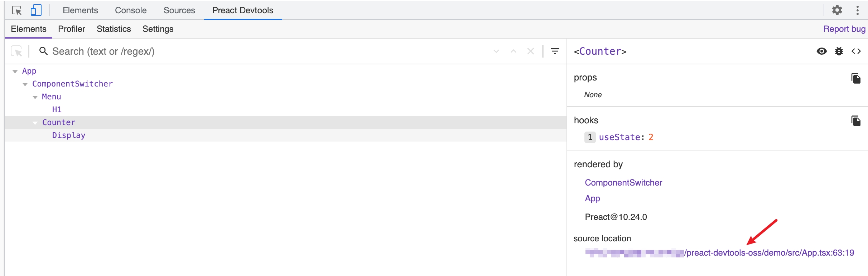The width and height of the screenshot is (868, 276).
Task: Open the DevTools settings gear
Action: [x=837, y=10]
